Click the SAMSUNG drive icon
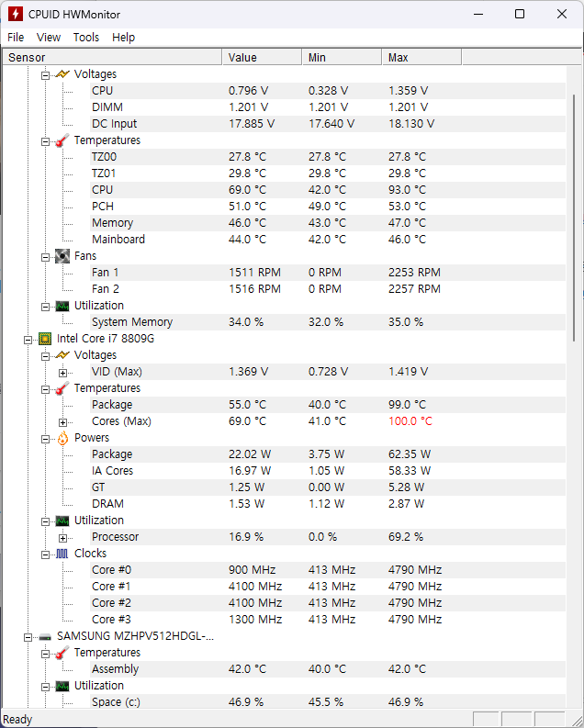This screenshot has width=584, height=728. pyautogui.click(x=45, y=636)
